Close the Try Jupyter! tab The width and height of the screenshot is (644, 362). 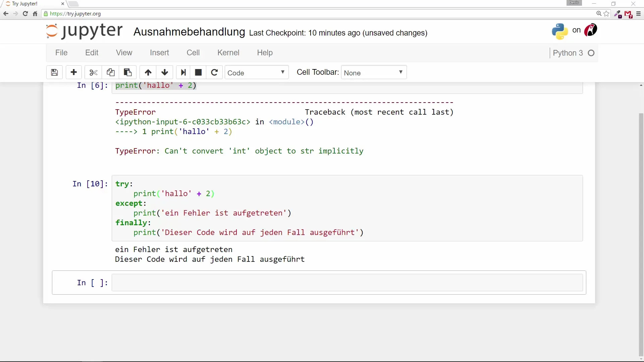(63, 4)
